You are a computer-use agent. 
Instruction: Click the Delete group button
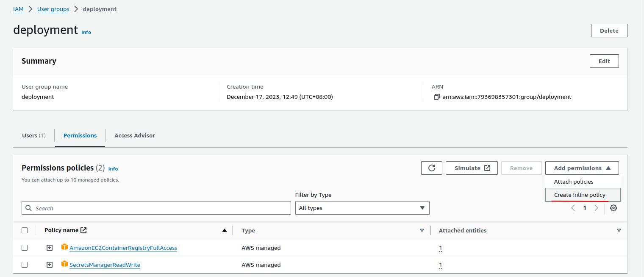click(609, 31)
